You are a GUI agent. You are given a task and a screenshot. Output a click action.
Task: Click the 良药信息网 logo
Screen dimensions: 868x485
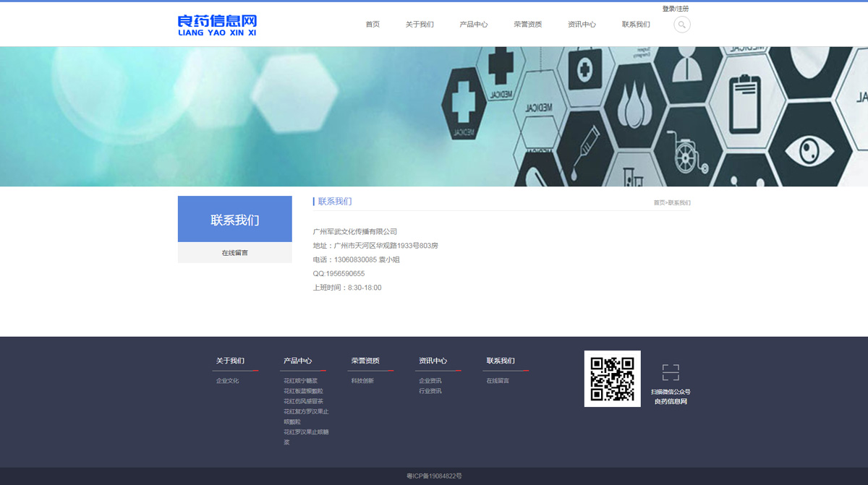point(217,25)
